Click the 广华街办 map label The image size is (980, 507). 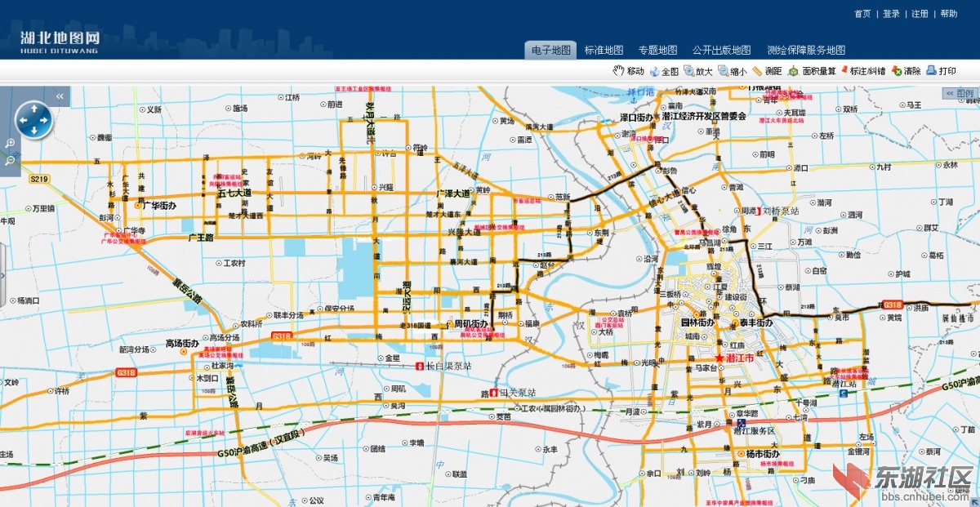[x=160, y=206]
